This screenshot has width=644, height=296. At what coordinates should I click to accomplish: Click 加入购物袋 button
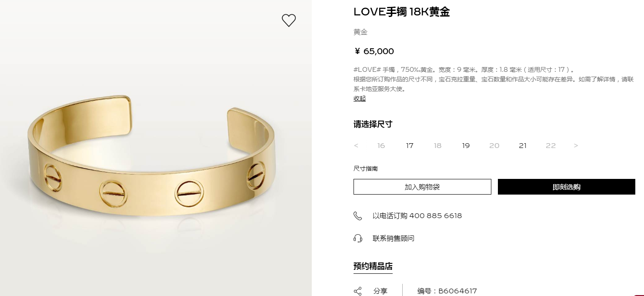pyautogui.click(x=422, y=187)
